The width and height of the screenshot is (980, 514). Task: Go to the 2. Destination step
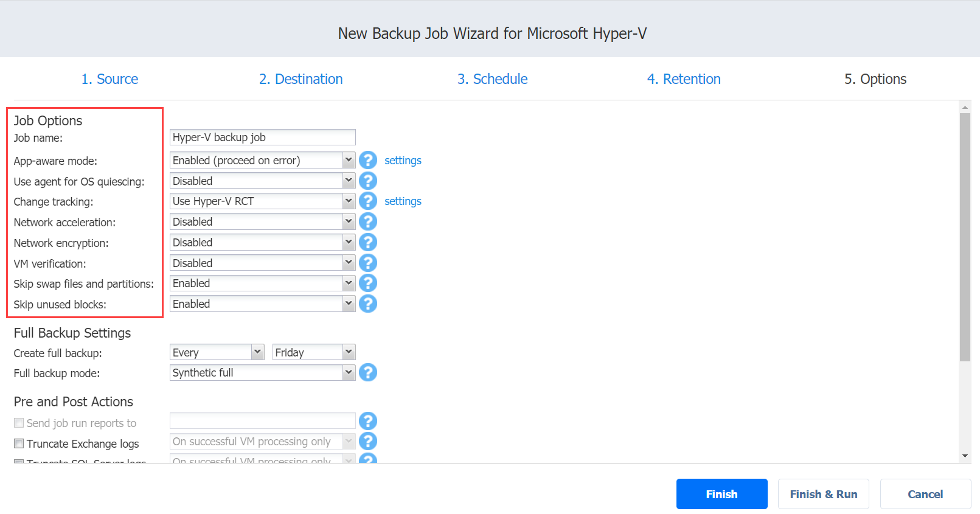click(301, 79)
